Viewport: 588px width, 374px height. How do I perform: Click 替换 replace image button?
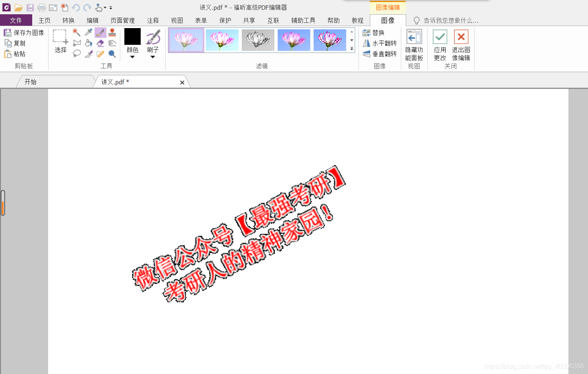[374, 33]
